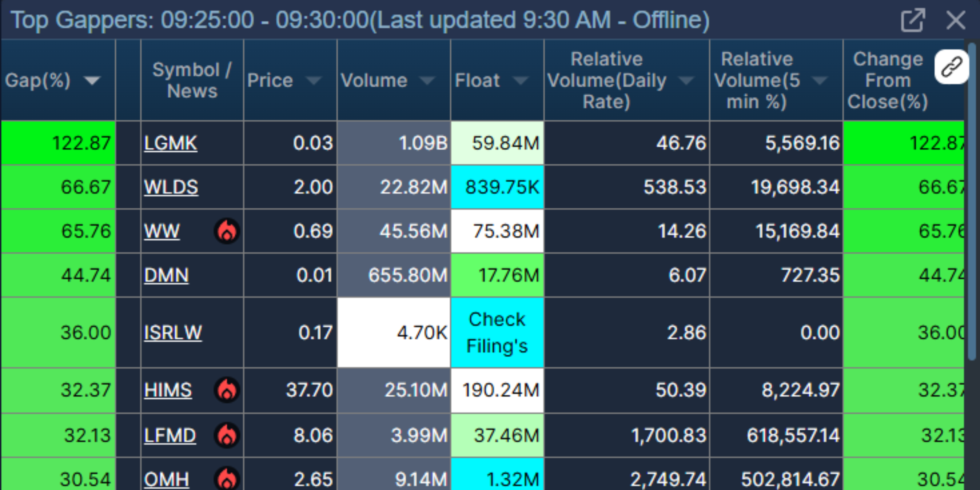Click the Symbol / News column header
The image size is (980, 490).
[192, 80]
